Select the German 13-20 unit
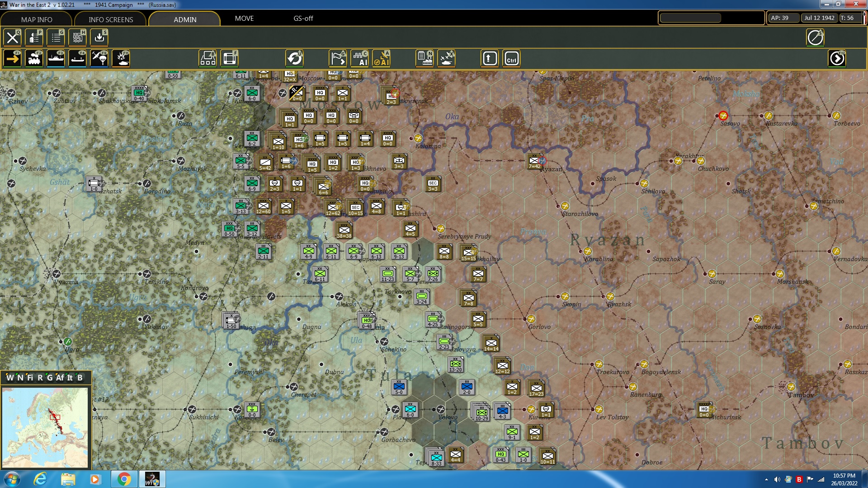Viewport: 868px width, 488px height. (x=456, y=365)
